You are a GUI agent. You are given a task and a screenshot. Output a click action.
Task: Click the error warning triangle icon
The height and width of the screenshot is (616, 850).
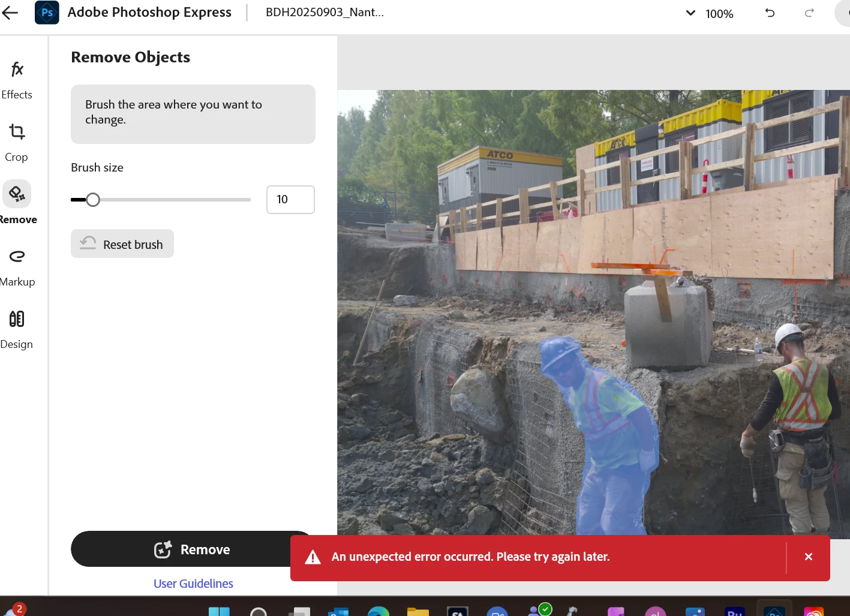[x=313, y=557]
